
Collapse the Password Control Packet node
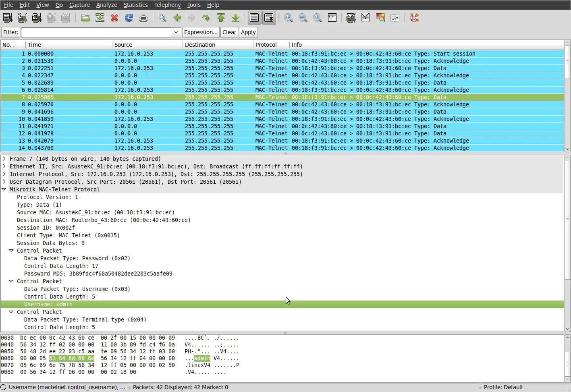[11, 251]
